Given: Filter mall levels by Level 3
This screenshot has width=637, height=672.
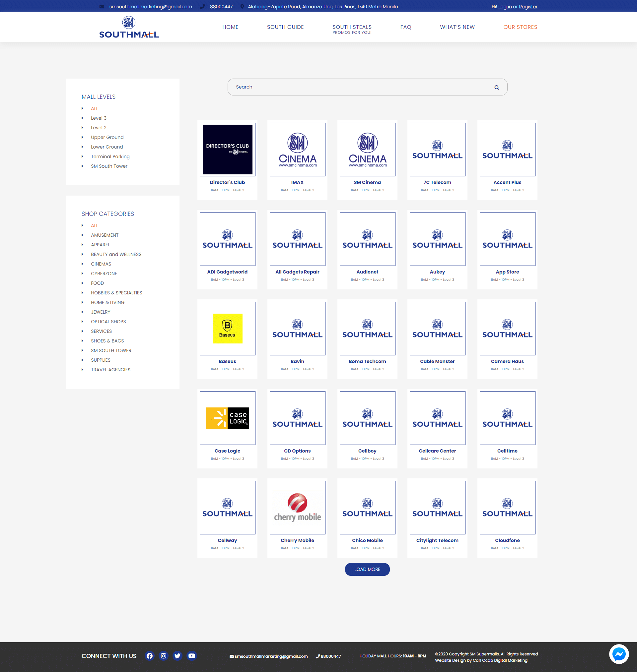Looking at the screenshot, I should click(x=99, y=118).
